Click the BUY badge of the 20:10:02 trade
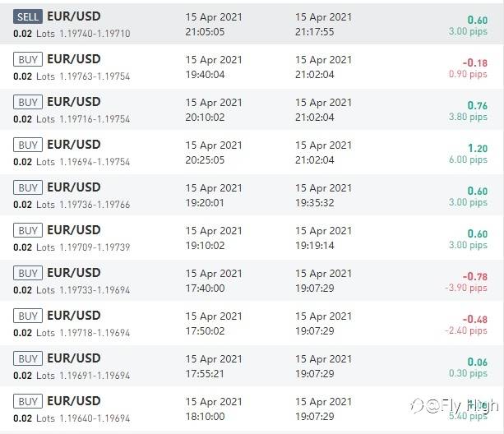Viewport: 504px width, 434px height. (x=28, y=103)
